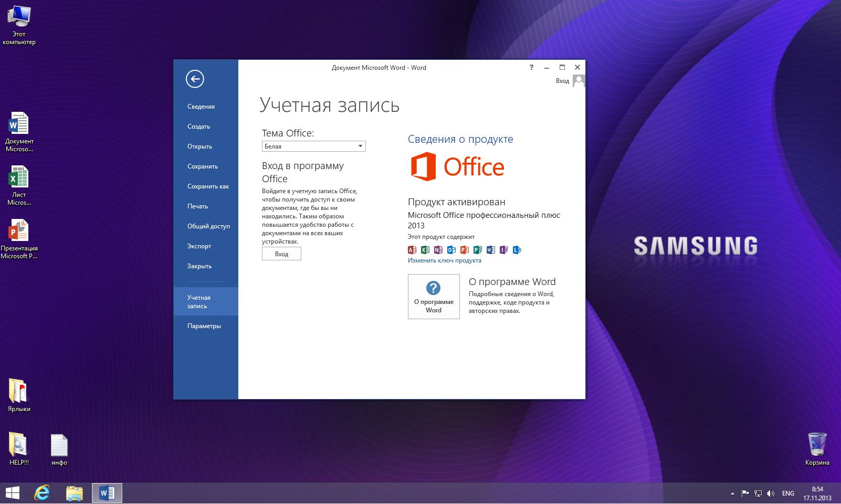The image size is (841, 504).
Task: Select the Word document desktop icon
Action: coord(19,132)
